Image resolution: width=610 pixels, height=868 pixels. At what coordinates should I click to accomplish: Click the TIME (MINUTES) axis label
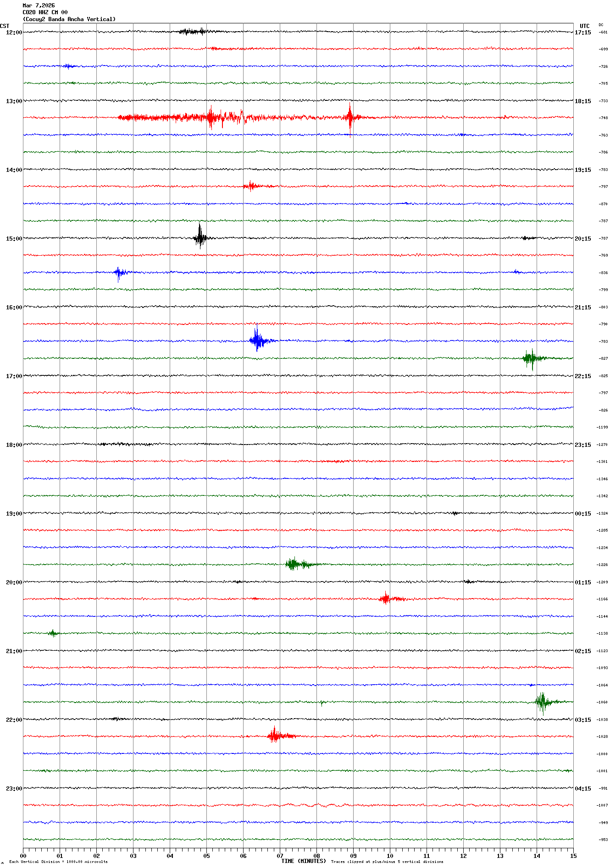tap(303, 861)
